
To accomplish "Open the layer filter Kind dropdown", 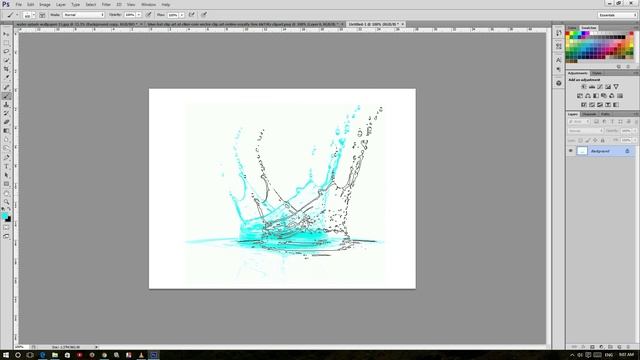I will click(579, 122).
